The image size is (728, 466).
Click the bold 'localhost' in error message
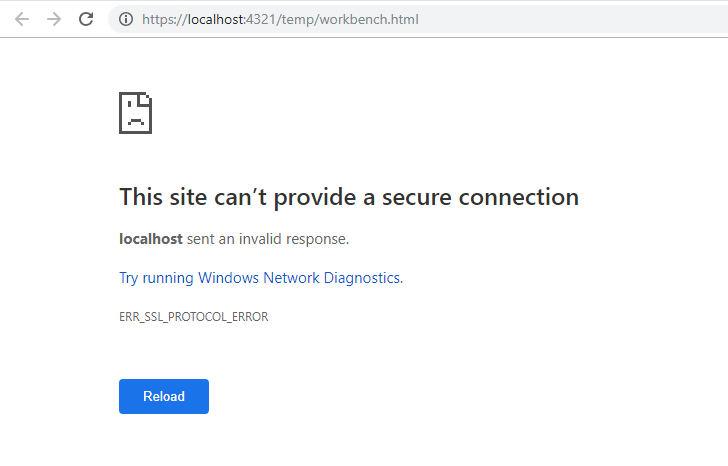(150, 239)
